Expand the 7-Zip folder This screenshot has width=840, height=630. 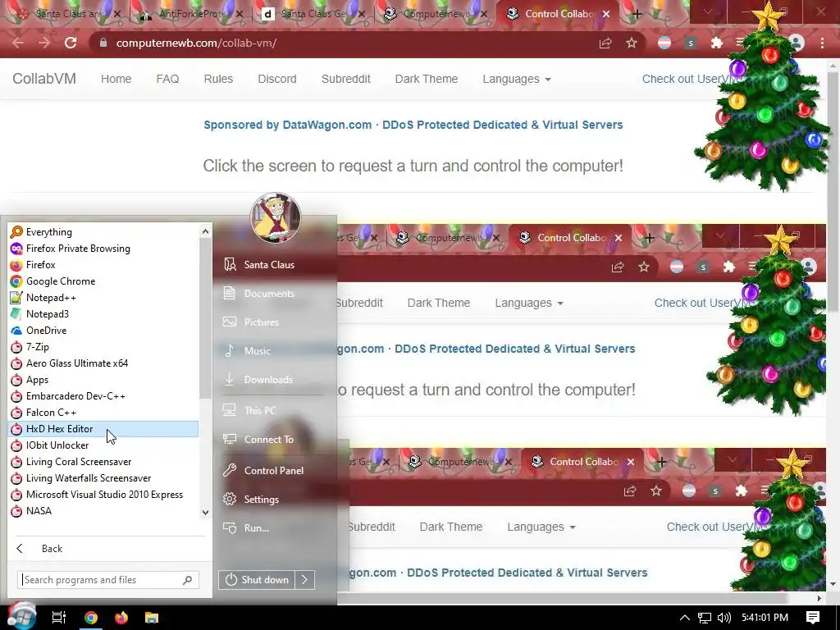pos(103,347)
